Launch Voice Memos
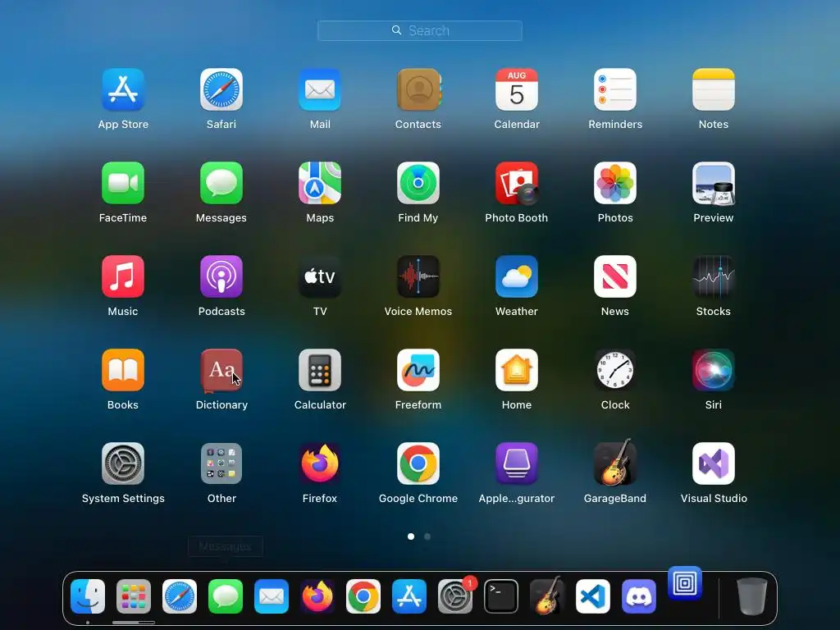Viewport: 840px width, 630px height. point(418,276)
